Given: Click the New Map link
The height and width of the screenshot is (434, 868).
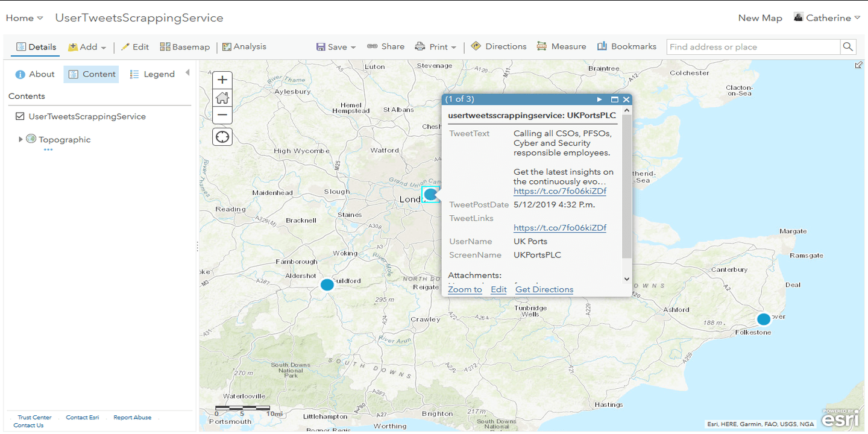Looking at the screenshot, I should (760, 18).
